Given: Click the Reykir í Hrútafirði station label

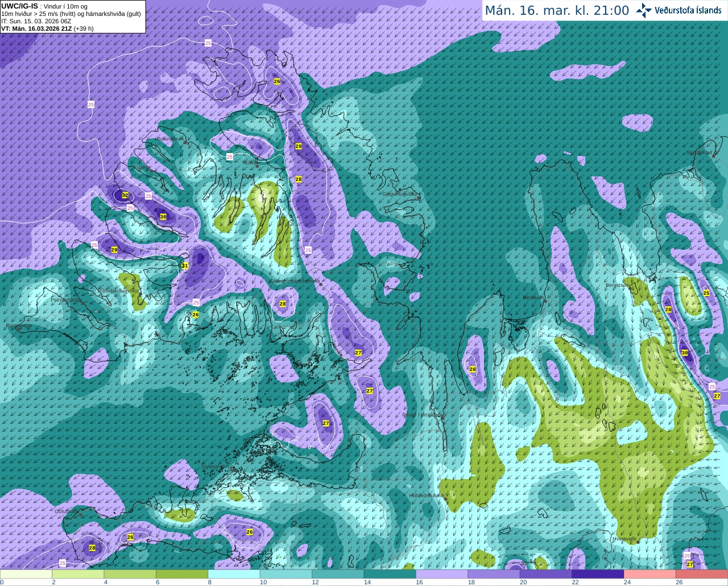Looking at the screenshot, I should (x=423, y=415).
